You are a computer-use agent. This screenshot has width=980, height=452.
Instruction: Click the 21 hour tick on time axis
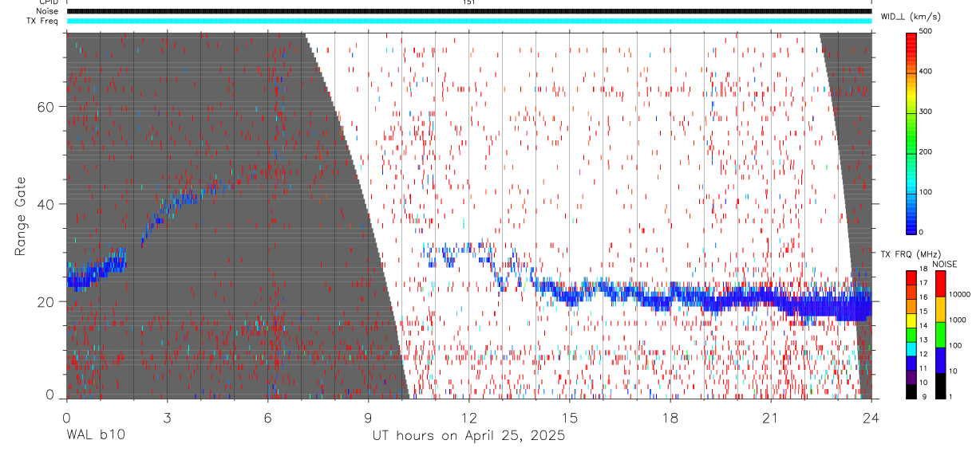click(771, 417)
